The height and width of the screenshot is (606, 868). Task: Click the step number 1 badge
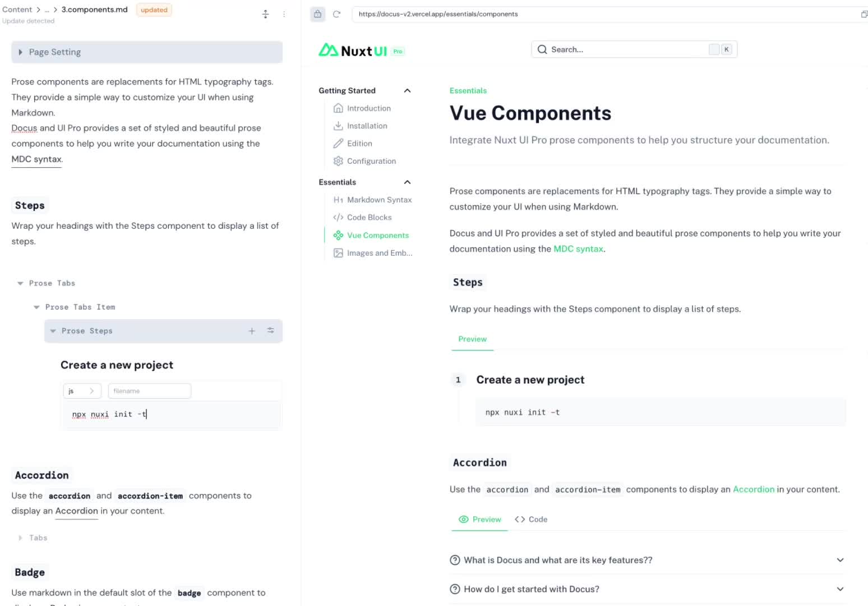coord(458,380)
